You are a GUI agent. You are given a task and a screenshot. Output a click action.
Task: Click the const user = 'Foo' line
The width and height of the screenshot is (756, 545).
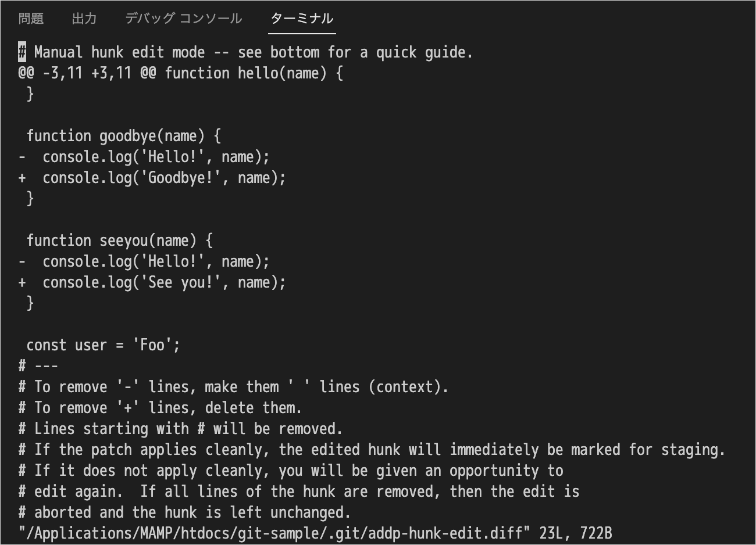pyautogui.click(x=104, y=345)
